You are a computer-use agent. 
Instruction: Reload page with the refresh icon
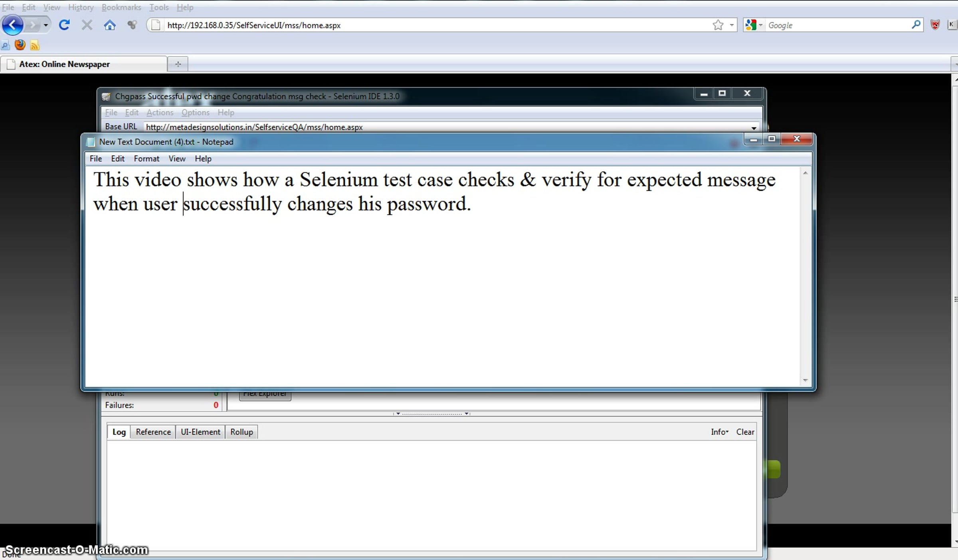[x=64, y=25]
